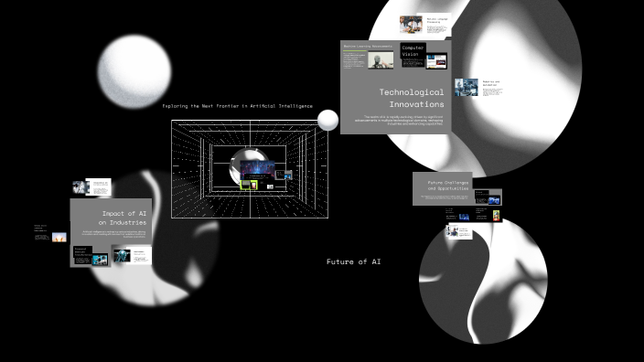Open the white card above Impact of AI frame
The image size is (644, 362).
click(98, 187)
